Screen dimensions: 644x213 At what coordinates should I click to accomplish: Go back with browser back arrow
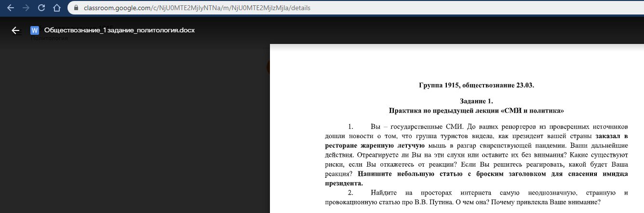click(x=11, y=8)
